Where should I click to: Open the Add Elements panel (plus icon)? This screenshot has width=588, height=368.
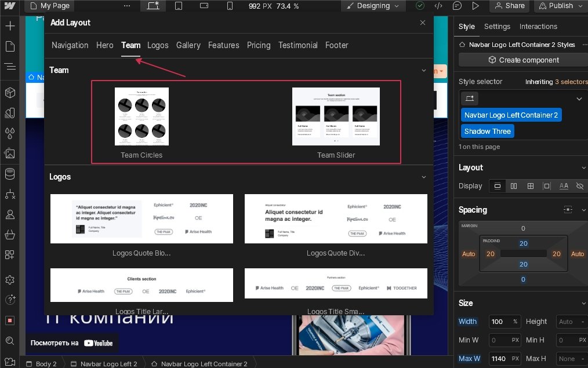(9, 27)
